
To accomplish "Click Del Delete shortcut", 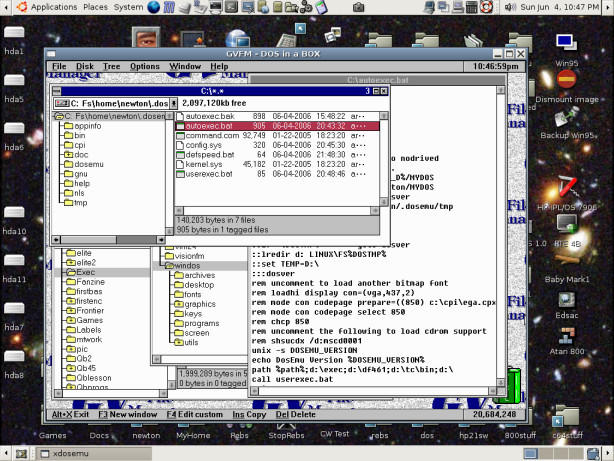I will [296, 414].
